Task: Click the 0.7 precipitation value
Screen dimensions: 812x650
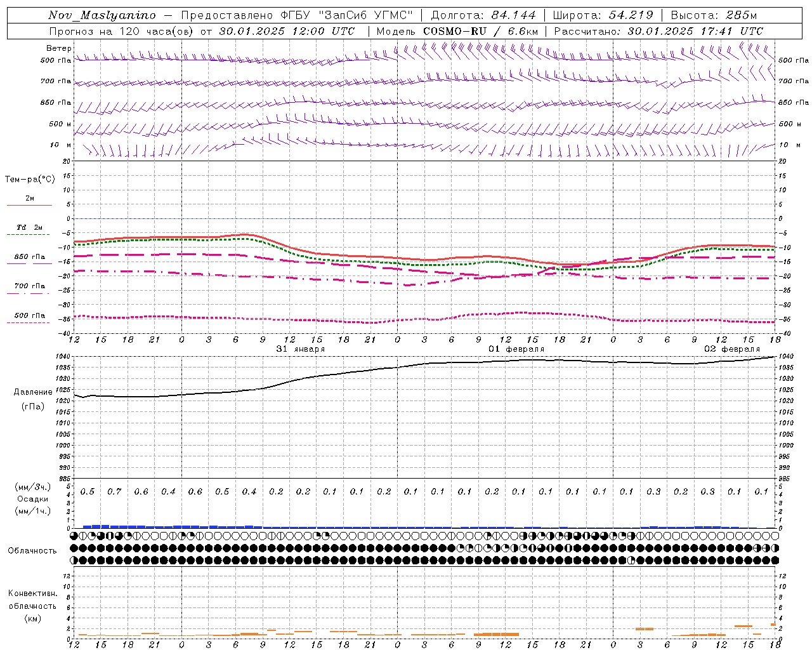Action: [x=114, y=491]
